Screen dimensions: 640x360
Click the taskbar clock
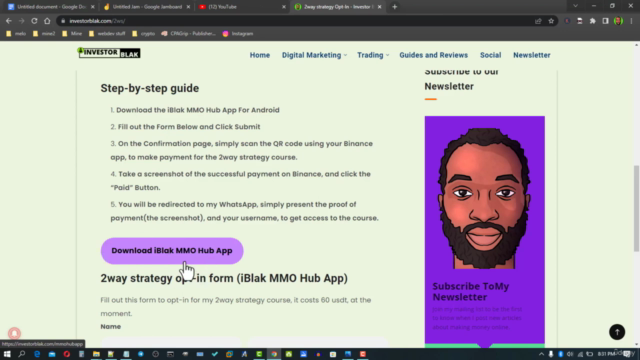pos(607,354)
